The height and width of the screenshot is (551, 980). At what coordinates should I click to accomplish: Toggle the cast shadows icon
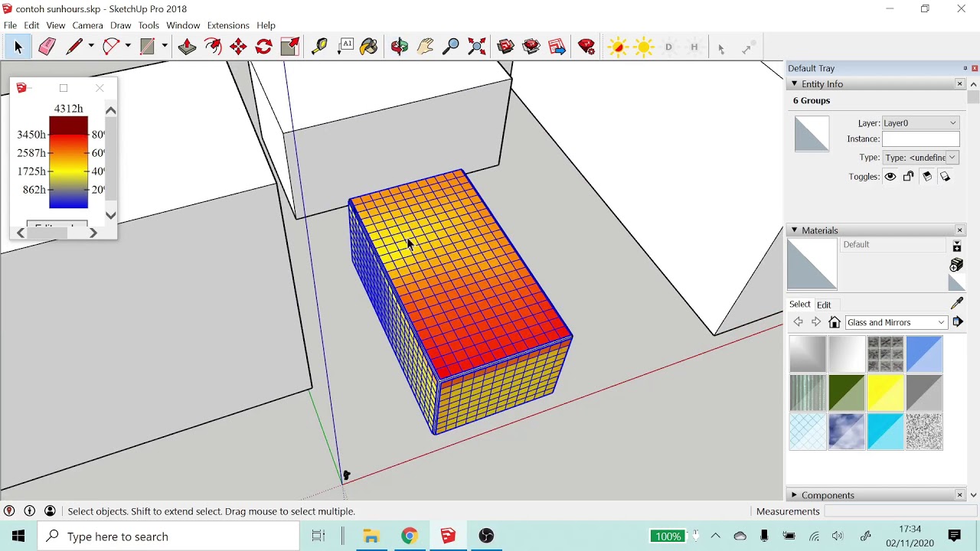[927, 177]
